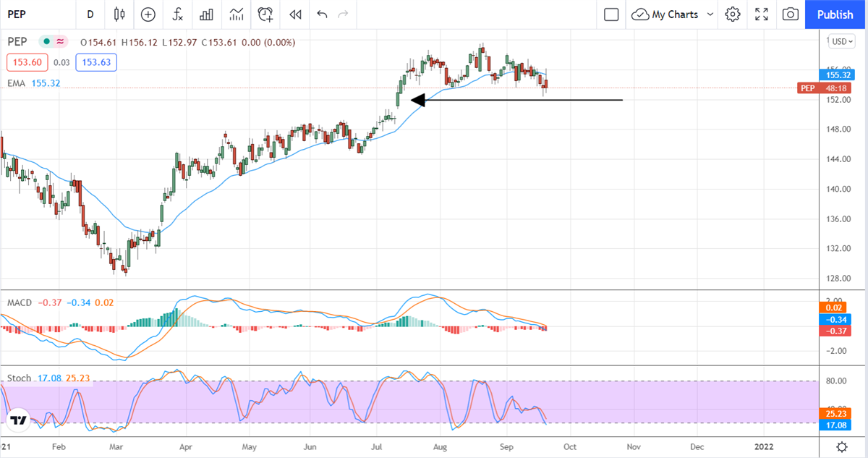The image size is (868, 458).
Task: Change the D daily timeframe interval
Action: pos(90,14)
